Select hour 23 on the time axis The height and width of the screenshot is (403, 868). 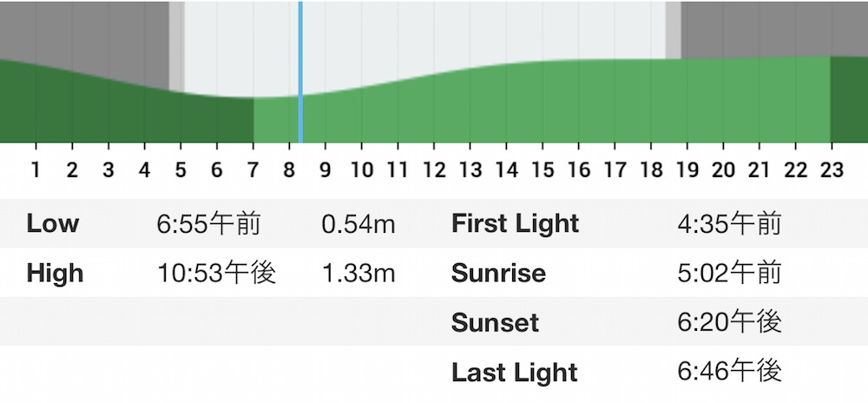pos(832,169)
